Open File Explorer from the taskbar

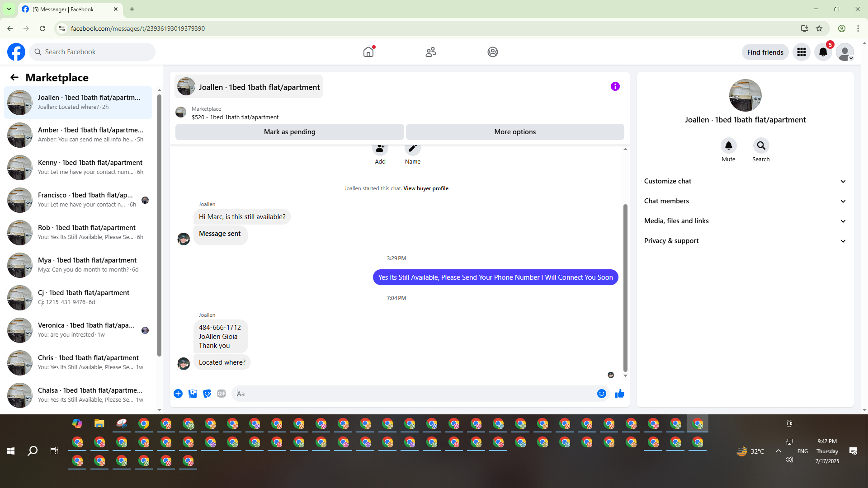(99, 423)
